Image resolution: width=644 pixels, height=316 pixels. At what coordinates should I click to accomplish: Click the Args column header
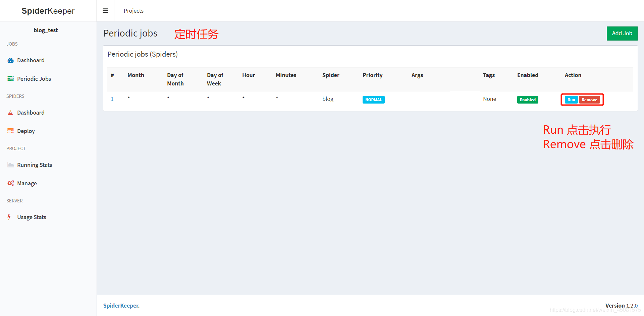point(417,75)
